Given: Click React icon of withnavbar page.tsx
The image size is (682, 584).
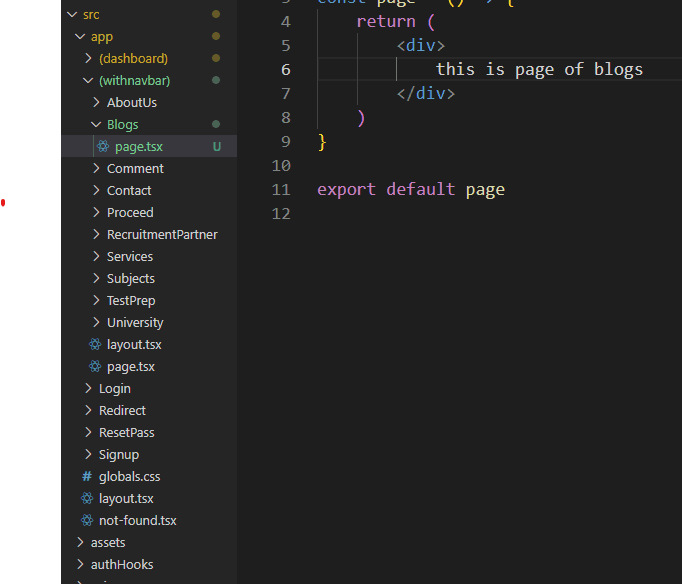Looking at the screenshot, I should pyautogui.click(x=95, y=367).
